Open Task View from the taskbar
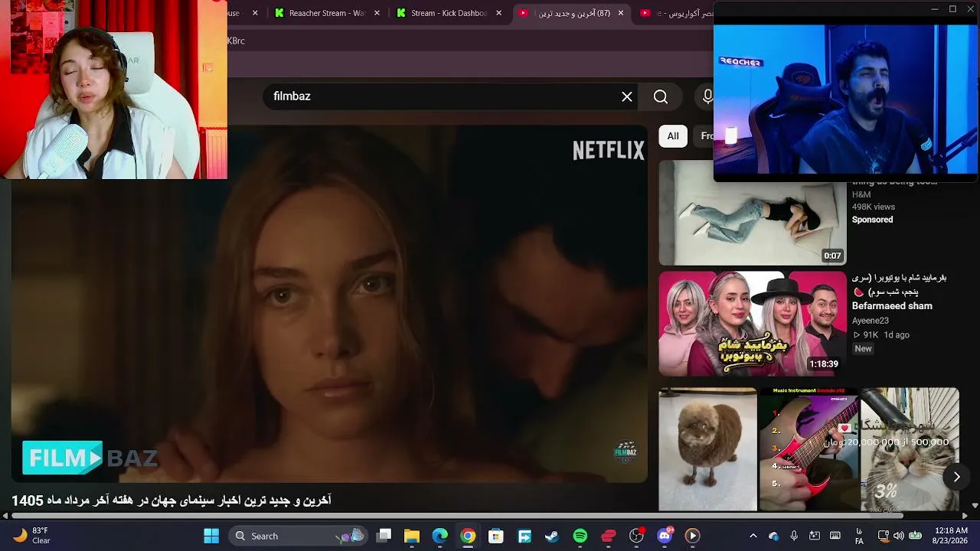The width and height of the screenshot is (980, 551). [384, 536]
